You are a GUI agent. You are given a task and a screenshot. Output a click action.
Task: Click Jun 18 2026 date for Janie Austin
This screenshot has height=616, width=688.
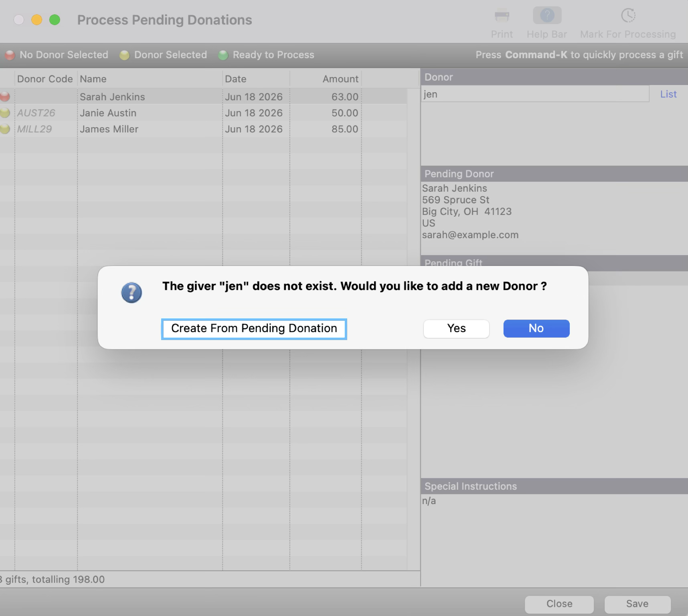(x=254, y=113)
